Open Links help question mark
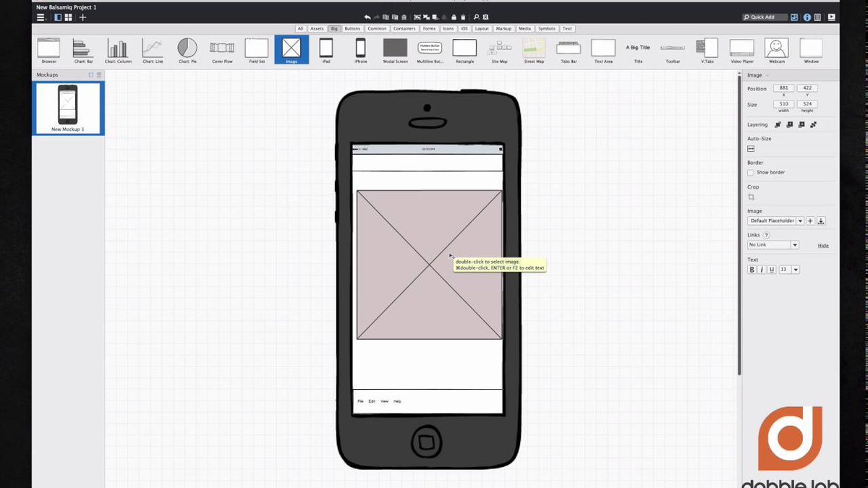 (x=766, y=235)
